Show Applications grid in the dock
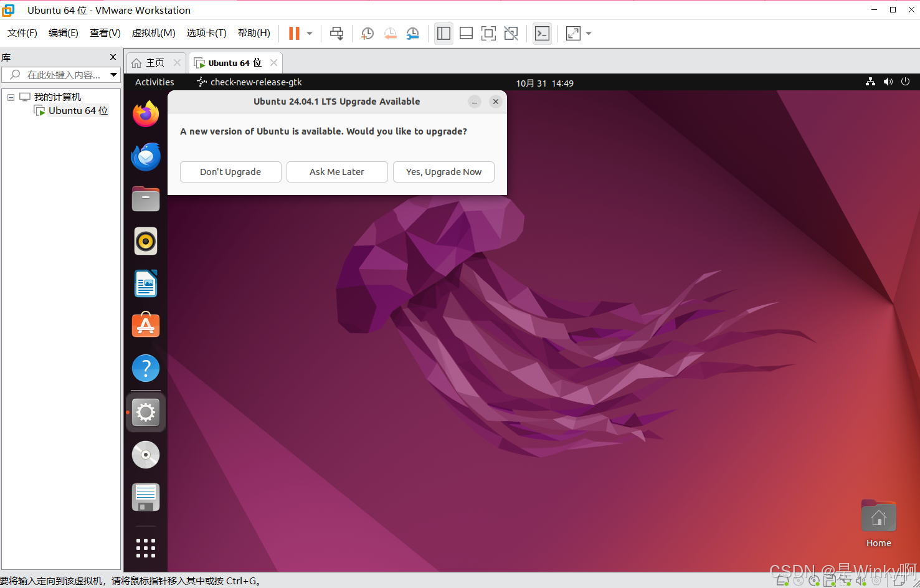 point(146,548)
